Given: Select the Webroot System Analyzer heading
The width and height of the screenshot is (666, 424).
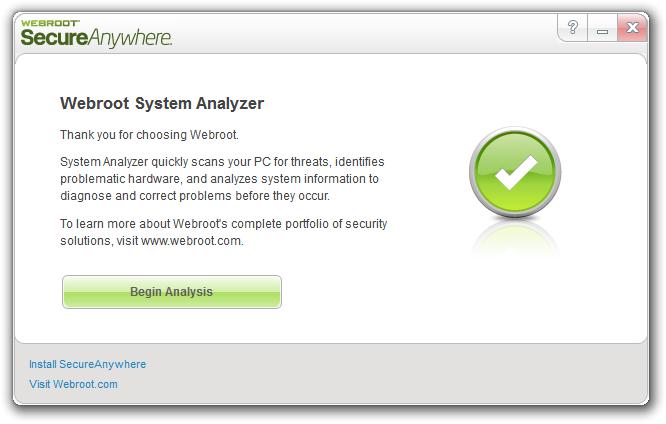Looking at the screenshot, I should click(162, 103).
